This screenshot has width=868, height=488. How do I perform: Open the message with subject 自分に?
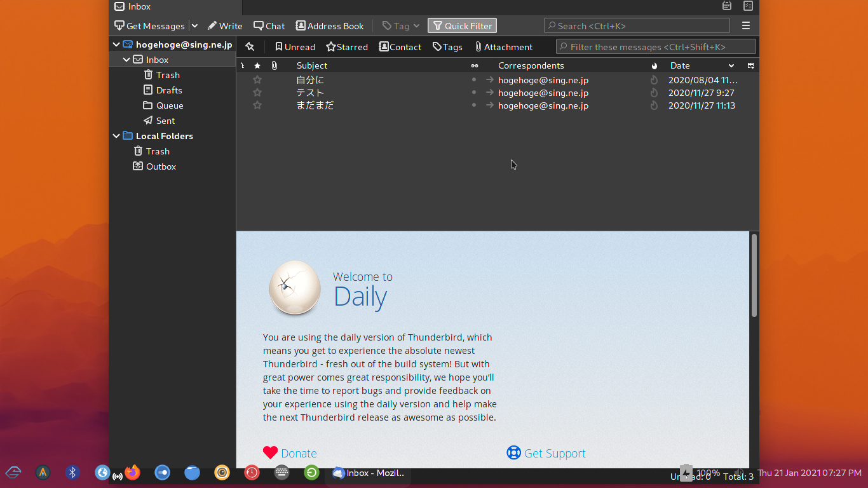click(x=310, y=80)
